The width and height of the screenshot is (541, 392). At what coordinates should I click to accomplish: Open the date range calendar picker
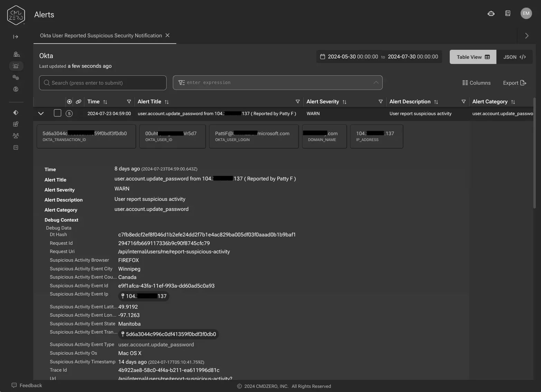point(379,57)
